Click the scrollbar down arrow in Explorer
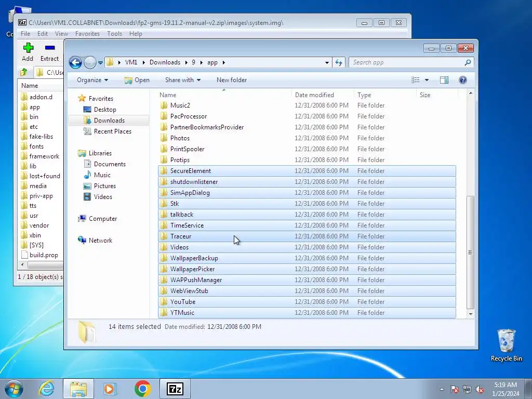The width and height of the screenshot is (532, 399). [x=470, y=314]
